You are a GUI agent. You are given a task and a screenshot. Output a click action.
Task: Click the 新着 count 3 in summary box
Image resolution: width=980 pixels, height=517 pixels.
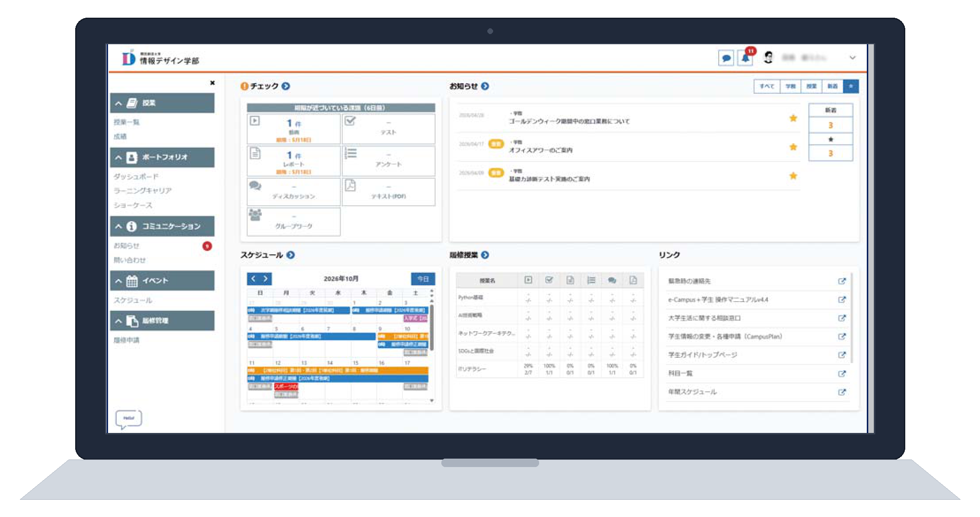click(x=831, y=125)
